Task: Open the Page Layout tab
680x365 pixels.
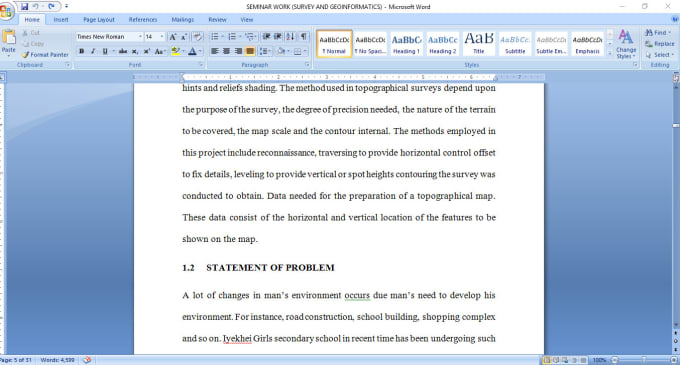Action: 99,20
